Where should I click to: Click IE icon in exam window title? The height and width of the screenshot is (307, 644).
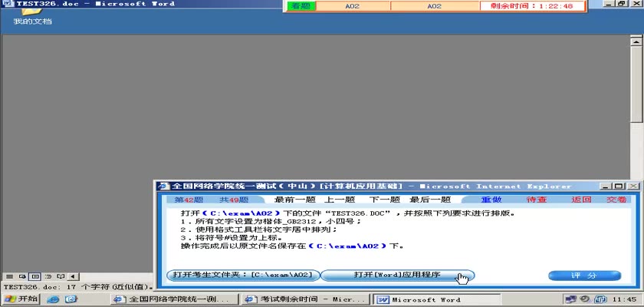(163, 187)
